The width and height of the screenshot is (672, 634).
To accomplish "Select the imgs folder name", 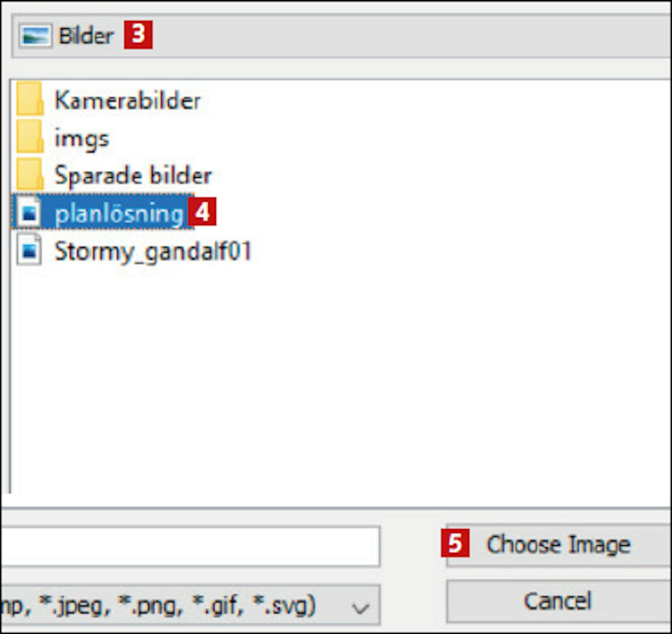I will pos(82,138).
